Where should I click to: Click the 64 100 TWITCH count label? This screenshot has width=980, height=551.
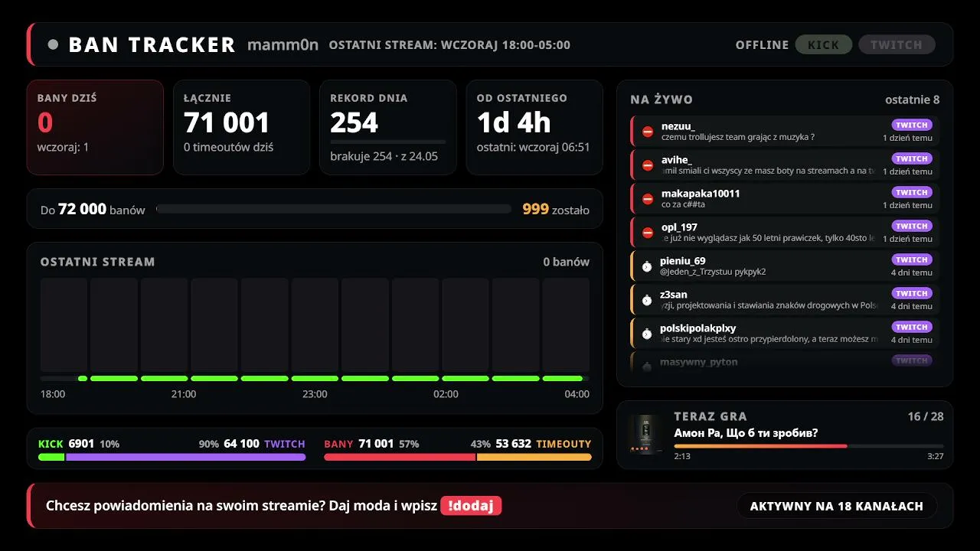pos(264,444)
